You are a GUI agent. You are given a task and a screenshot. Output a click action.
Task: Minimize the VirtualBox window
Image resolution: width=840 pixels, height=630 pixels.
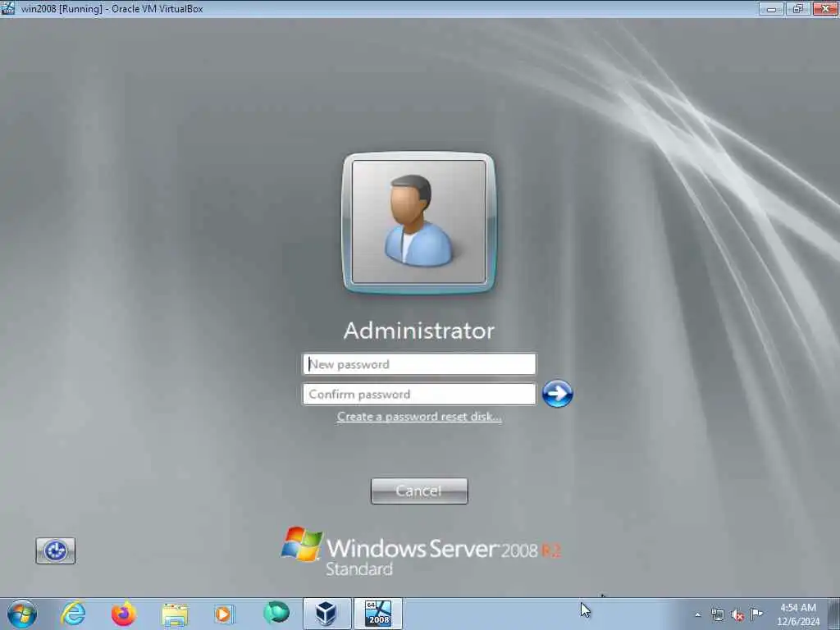[771, 8]
